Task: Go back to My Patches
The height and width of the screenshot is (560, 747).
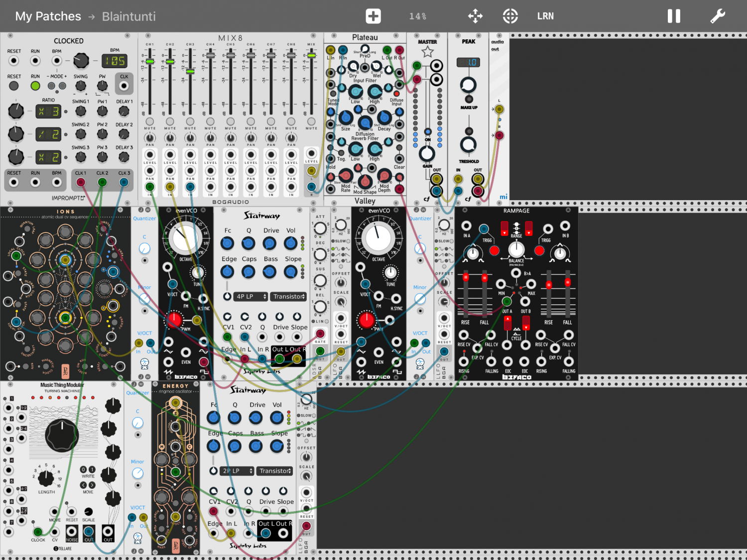Action: click(x=48, y=16)
